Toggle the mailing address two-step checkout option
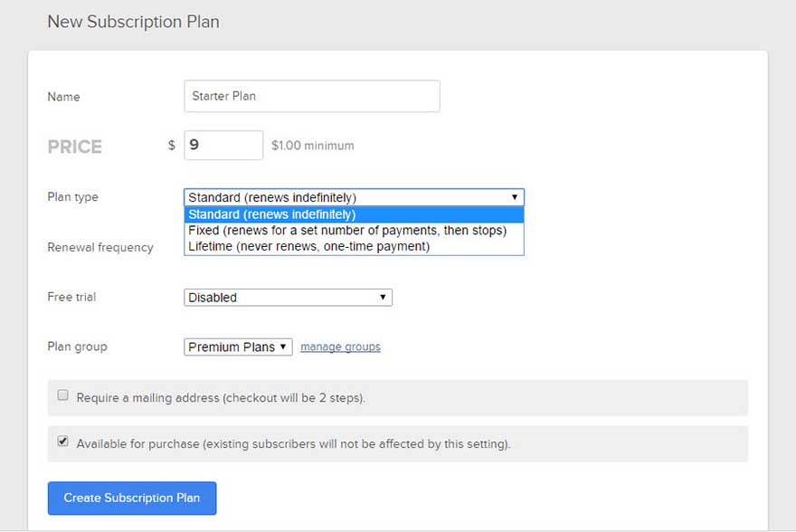This screenshot has width=796, height=532. (62, 394)
